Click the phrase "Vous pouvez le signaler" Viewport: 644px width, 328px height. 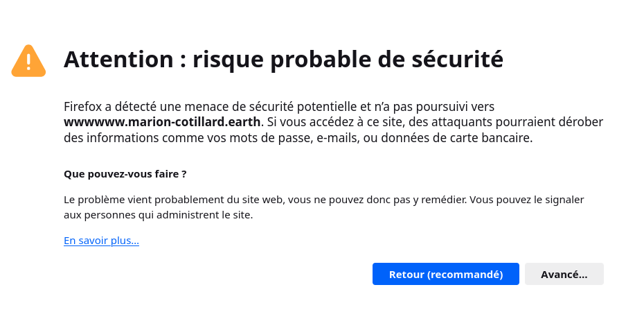(x=527, y=199)
